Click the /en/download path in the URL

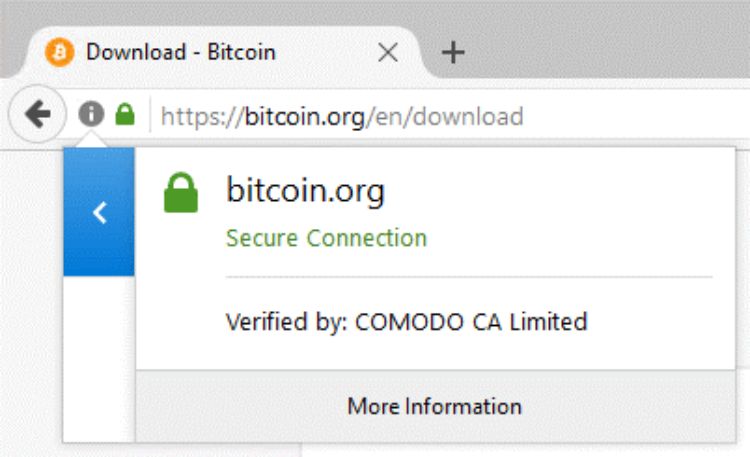(x=446, y=116)
